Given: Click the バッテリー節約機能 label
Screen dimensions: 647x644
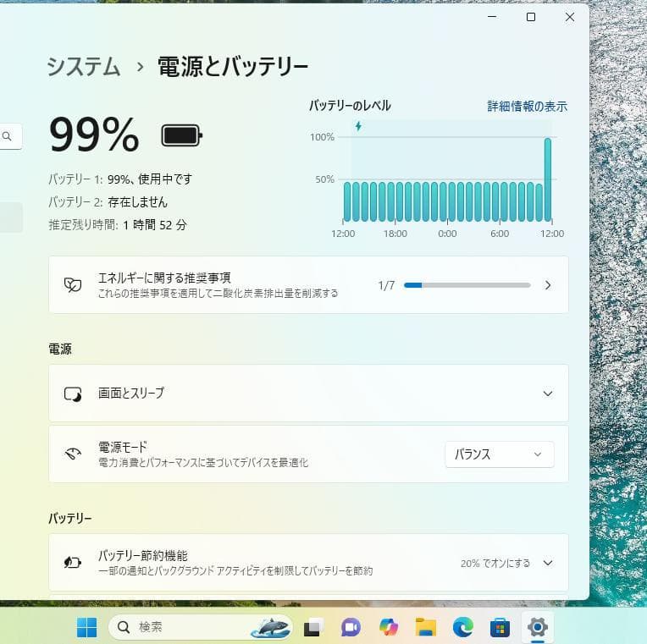Looking at the screenshot, I should tap(143, 555).
